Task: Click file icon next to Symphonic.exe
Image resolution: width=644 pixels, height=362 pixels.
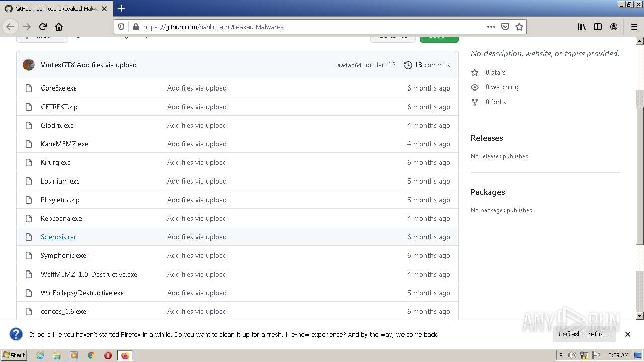Action: click(x=29, y=255)
